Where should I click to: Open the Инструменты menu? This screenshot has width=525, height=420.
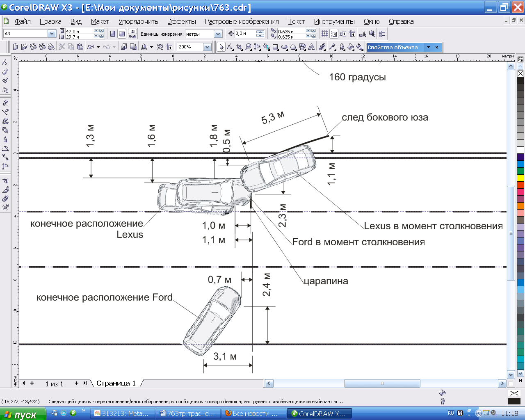tap(334, 21)
